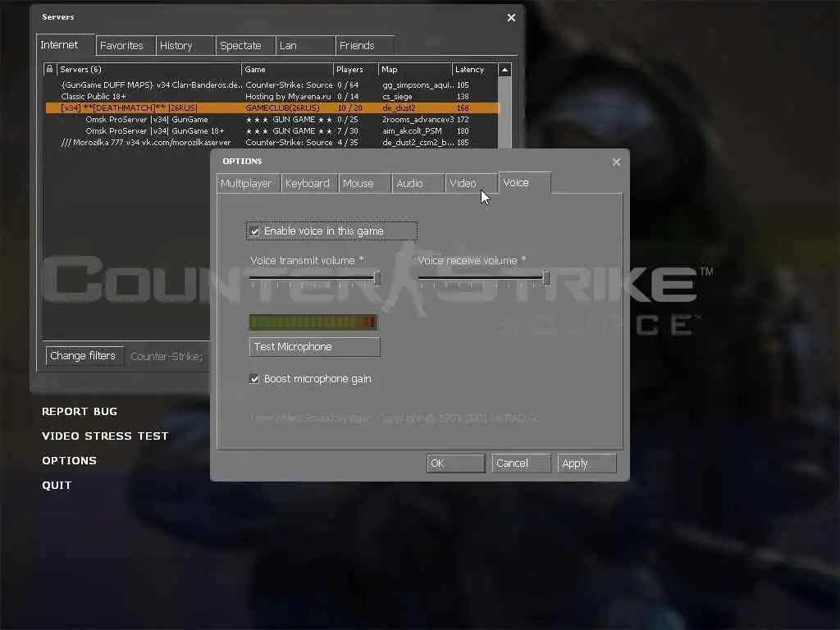Click the server list scroll-up arrow

[x=504, y=70]
